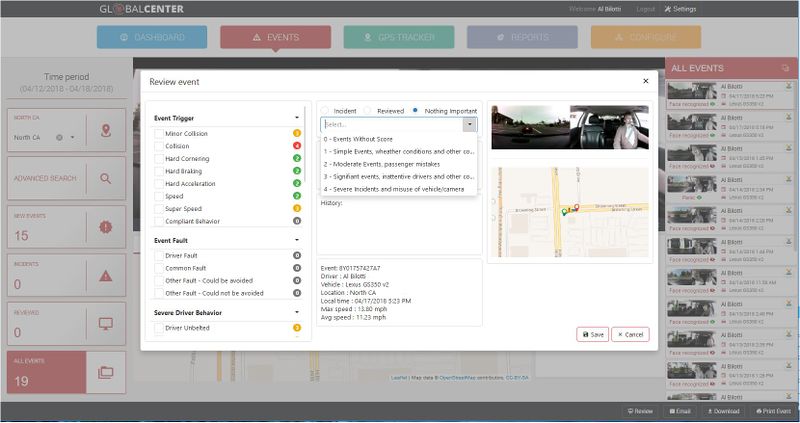Cancel the review dialog
800x423 pixels.
[x=630, y=335]
